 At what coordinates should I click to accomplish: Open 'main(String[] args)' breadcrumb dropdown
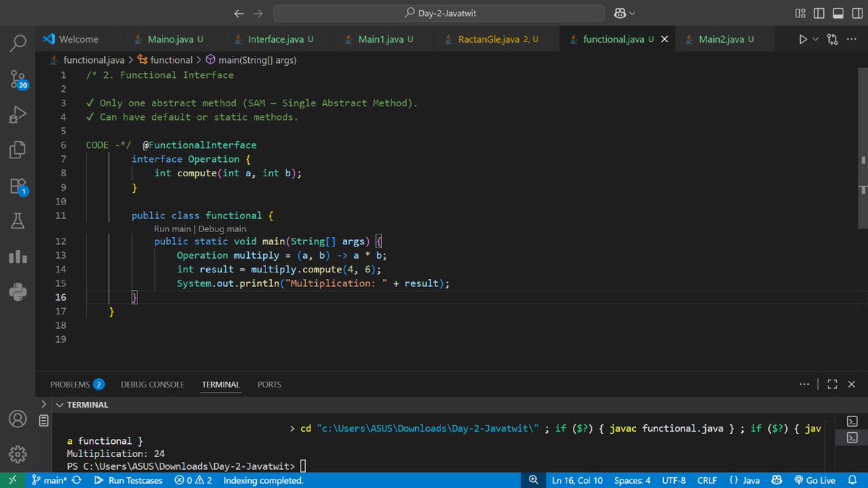251,60
